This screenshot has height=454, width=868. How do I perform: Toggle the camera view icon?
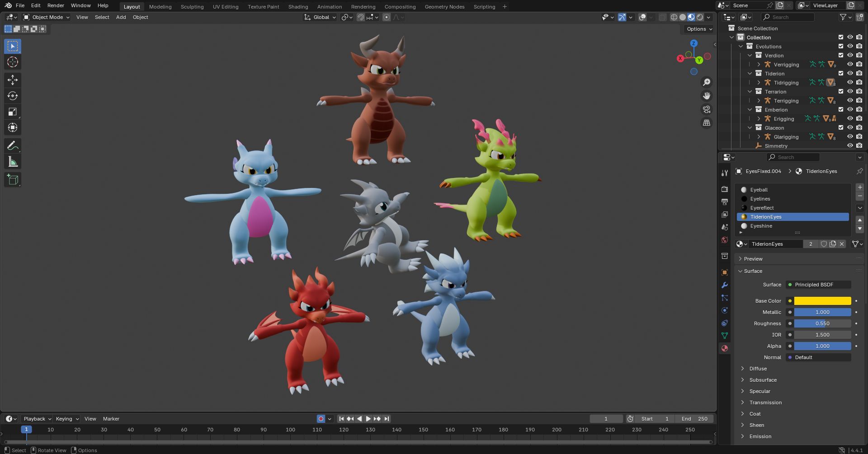click(706, 109)
